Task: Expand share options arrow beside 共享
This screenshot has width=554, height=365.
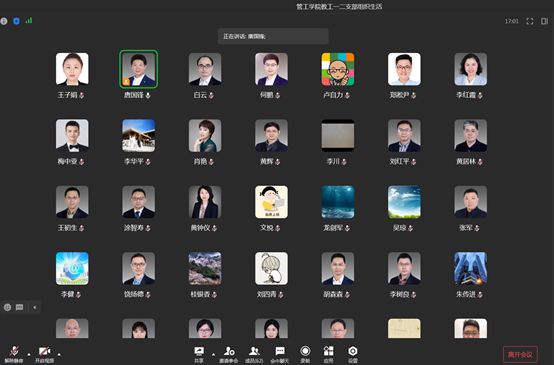Action: click(x=213, y=354)
